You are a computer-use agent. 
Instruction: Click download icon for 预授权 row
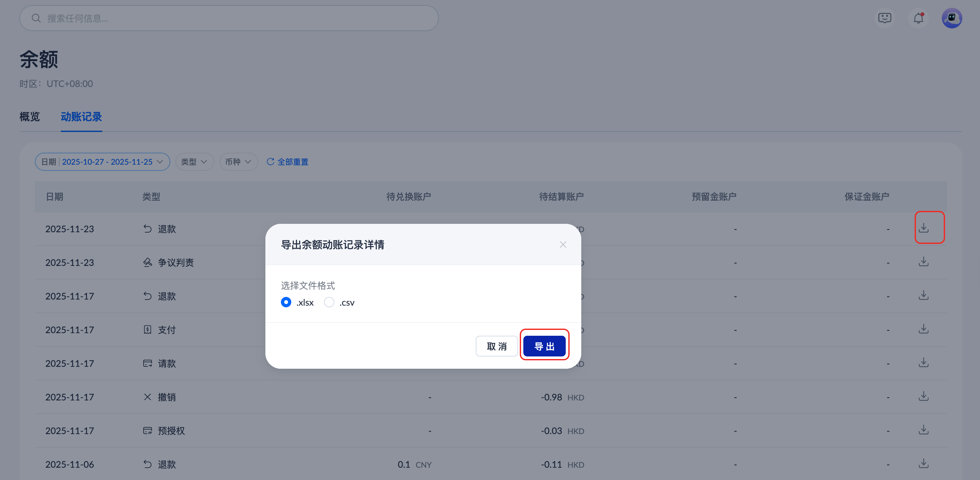coord(923,430)
